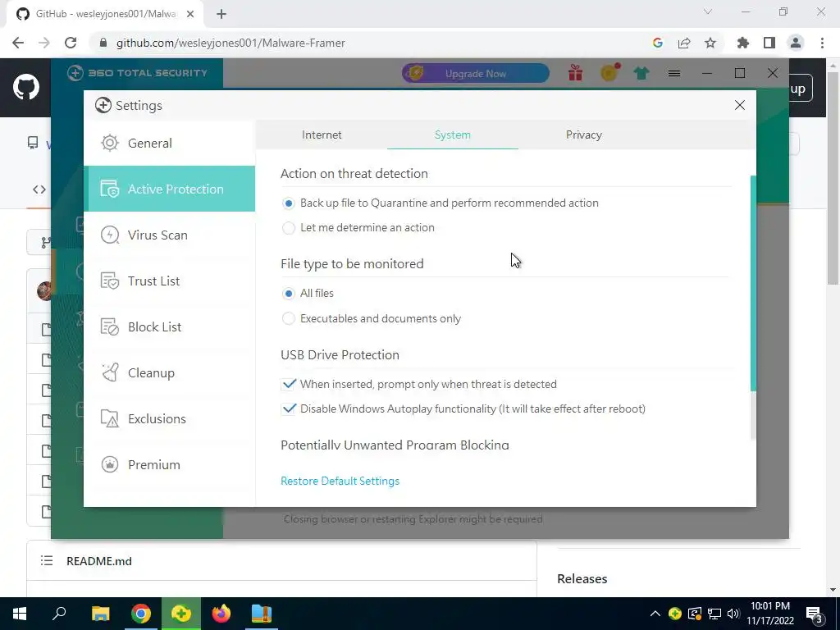The image size is (840, 630).
Task: Open Chrome extensions puzzle icon
Action: (x=743, y=43)
